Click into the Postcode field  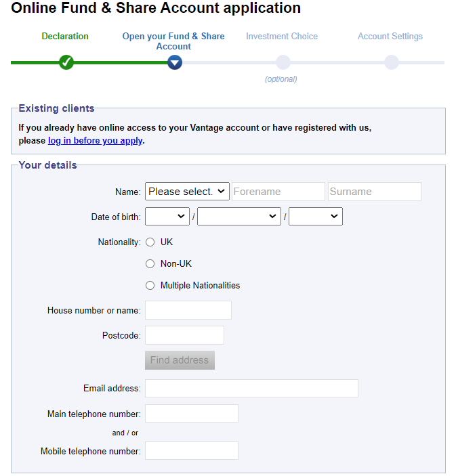[184, 335]
